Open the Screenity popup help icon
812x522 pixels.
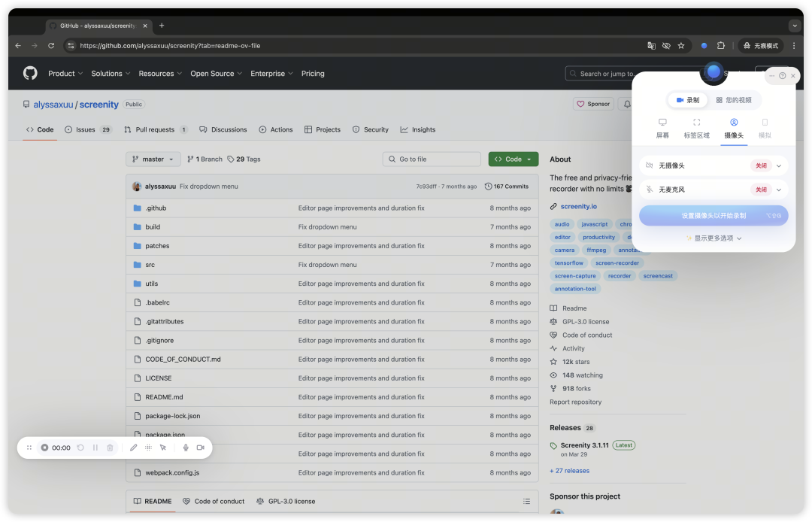[783, 76]
